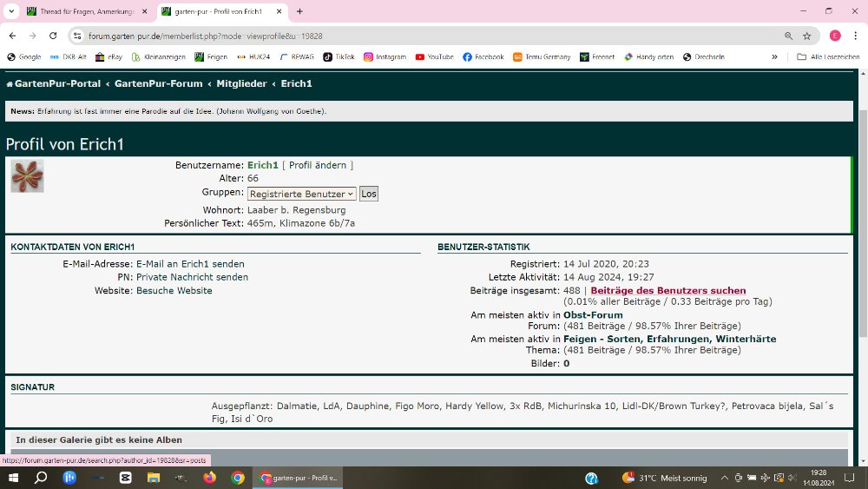868x489 pixels.
Task: Open the tab search dropdown arrow
Action: (x=10, y=11)
